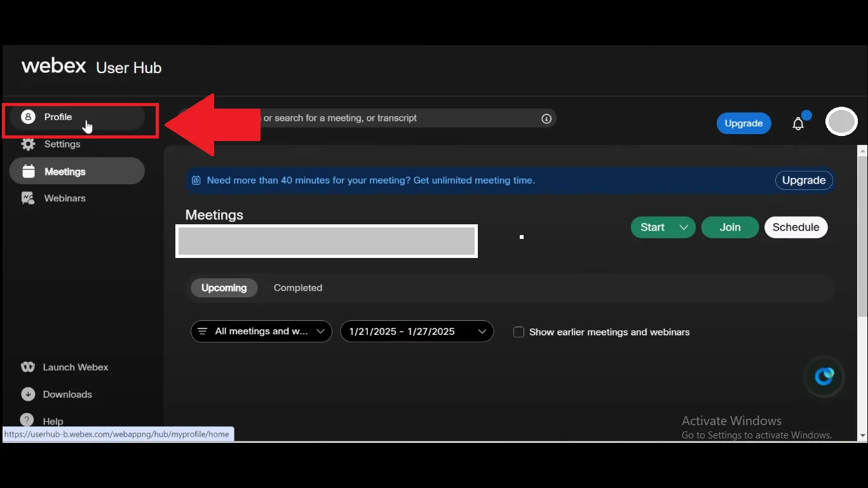Open the Downloads page
The image size is (868, 488).
(67, 395)
